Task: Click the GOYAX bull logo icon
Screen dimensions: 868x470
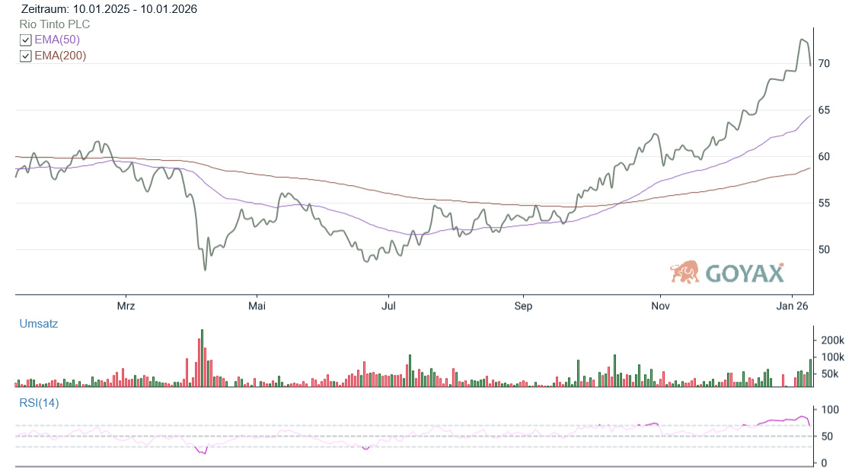Action: click(685, 272)
